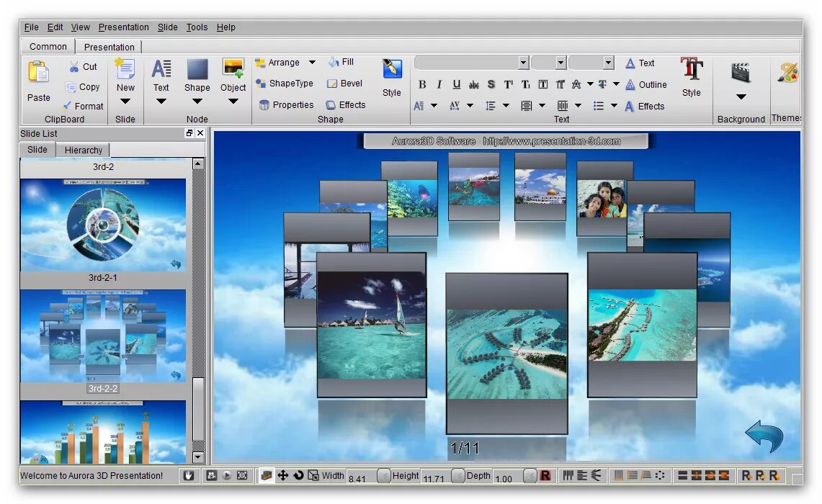Expand the Object dropdown arrow

click(233, 101)
